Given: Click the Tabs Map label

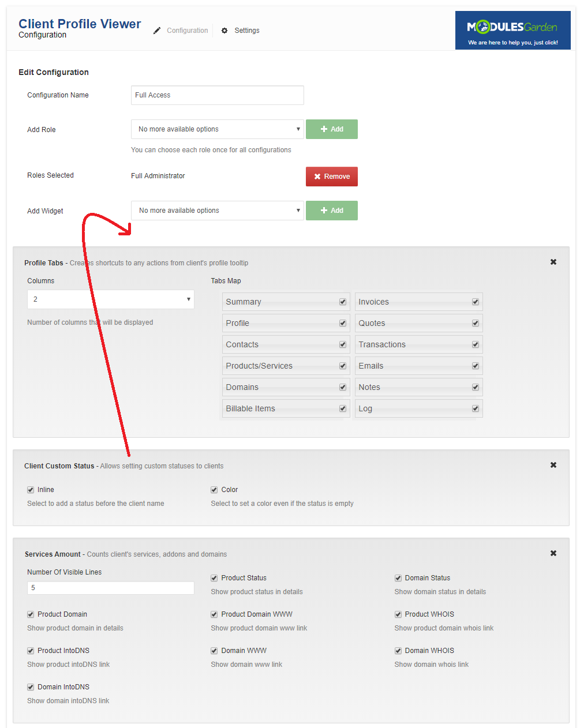Looking at the screenshot, I should click(x=226, y=281).
